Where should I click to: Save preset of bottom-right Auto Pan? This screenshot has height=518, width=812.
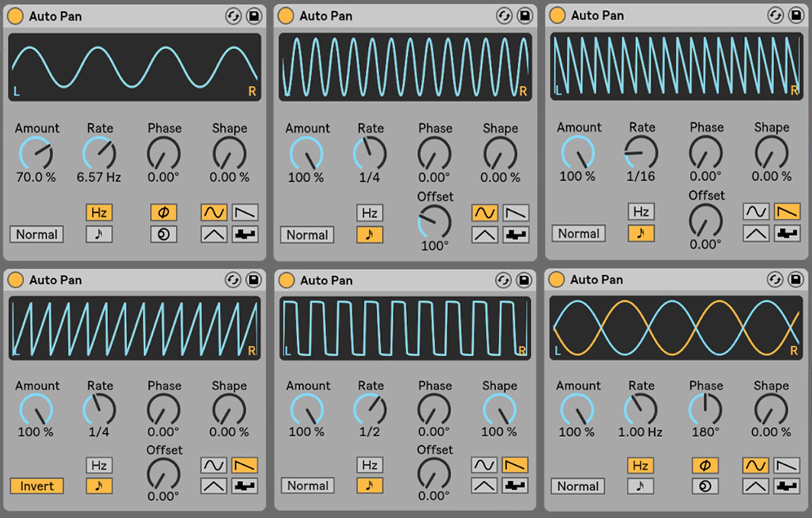[x=796, y=280]
